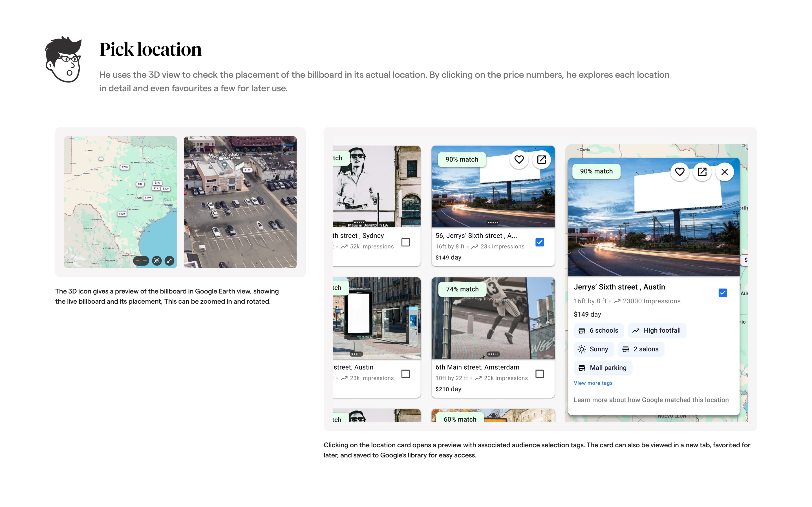
Task: Click the $700 price marker on the map
Action: coord(125,167)
